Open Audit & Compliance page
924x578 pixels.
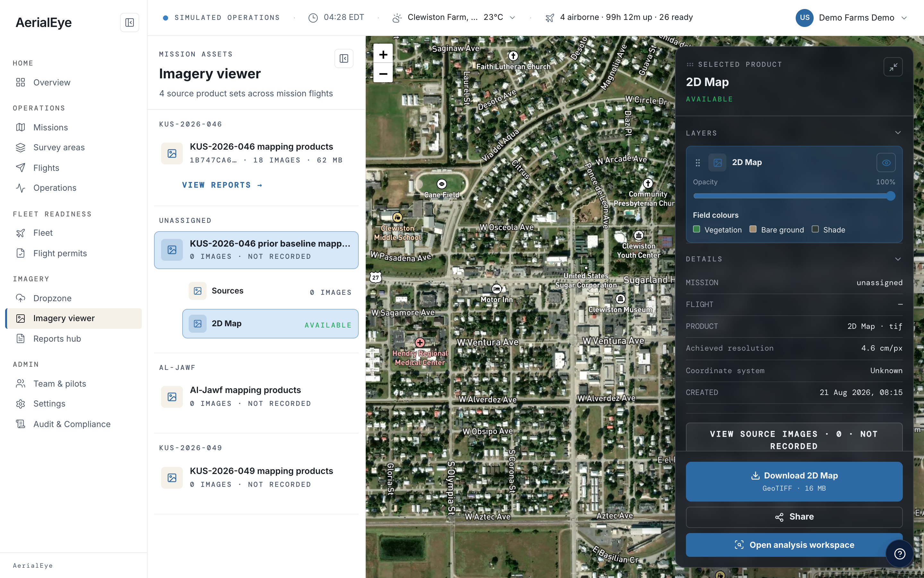click(x=74, y=424)
